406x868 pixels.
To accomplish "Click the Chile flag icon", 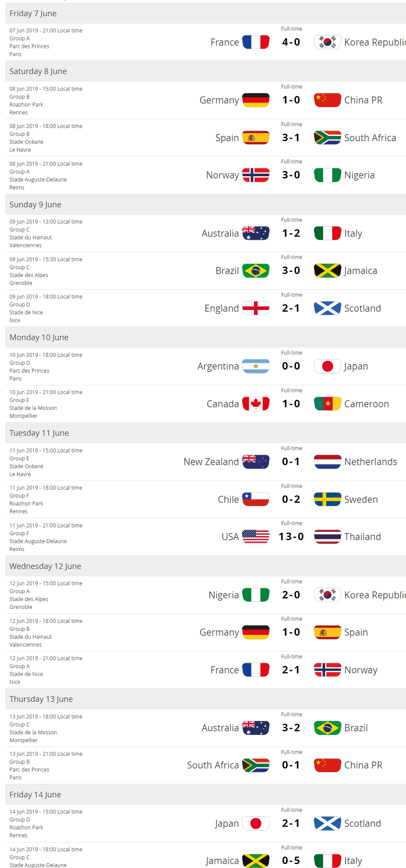I will tap(256, 499).
